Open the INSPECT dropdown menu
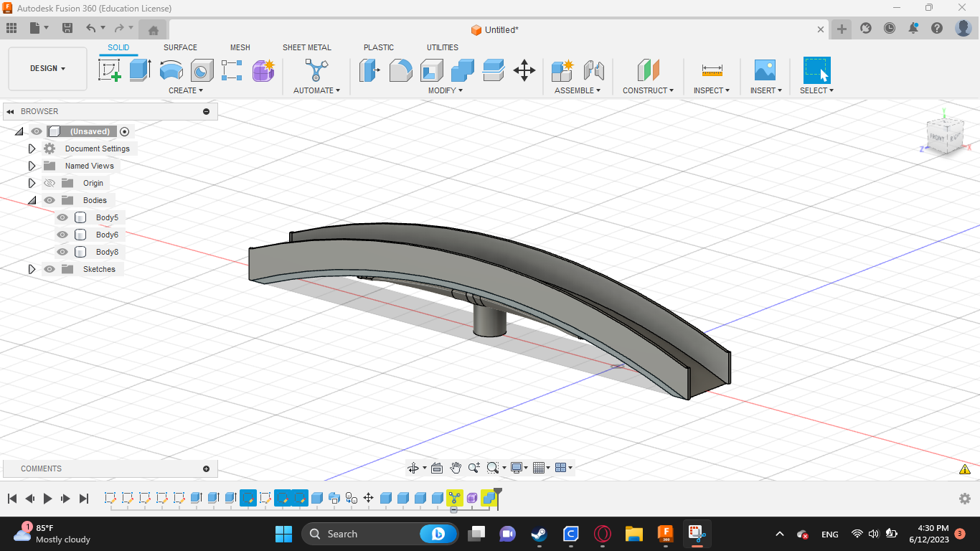 pyautogui.click(x=712, y=90)
